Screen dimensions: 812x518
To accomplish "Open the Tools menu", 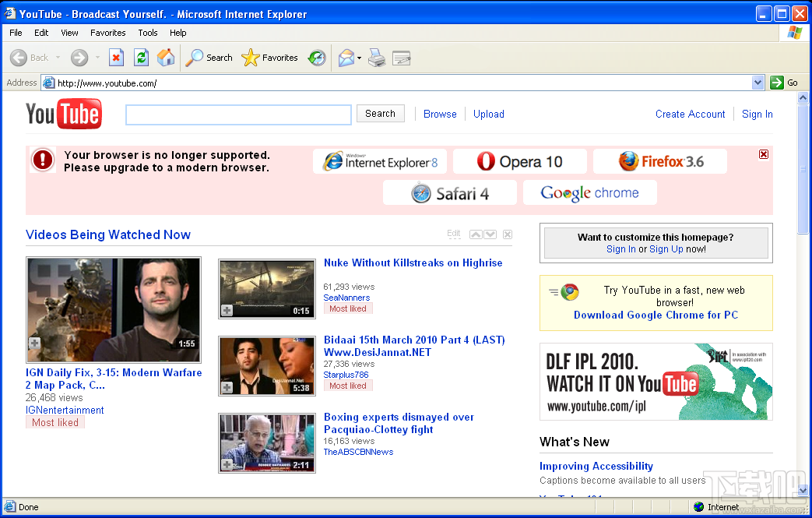I will pos(148,33).
